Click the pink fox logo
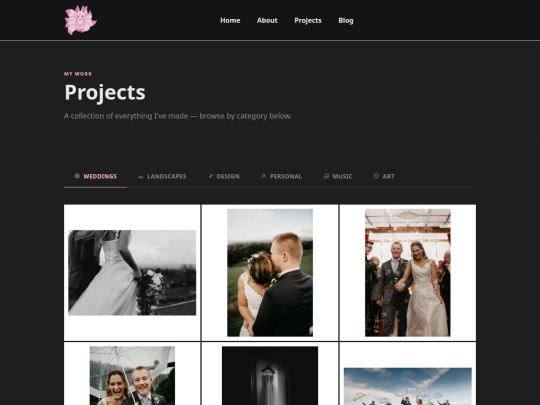This screenshot has height=405, width=540. click(x=81, y=20)
